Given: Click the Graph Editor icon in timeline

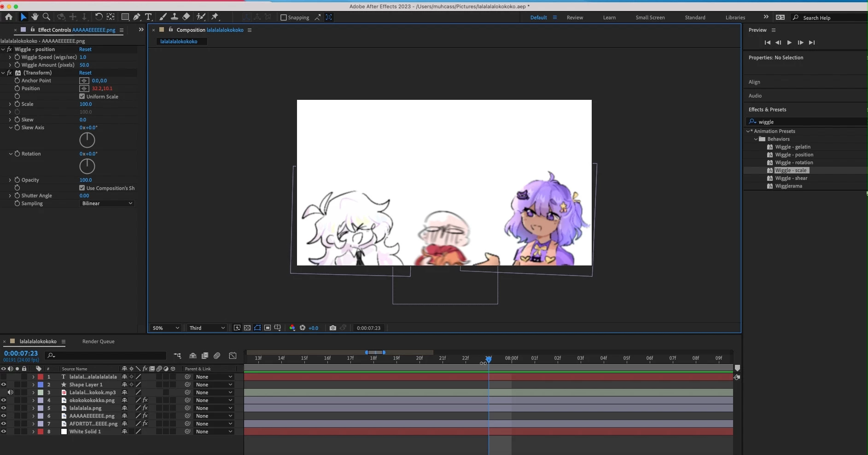Looking at the screenshot, I should [x=233, y=356].
